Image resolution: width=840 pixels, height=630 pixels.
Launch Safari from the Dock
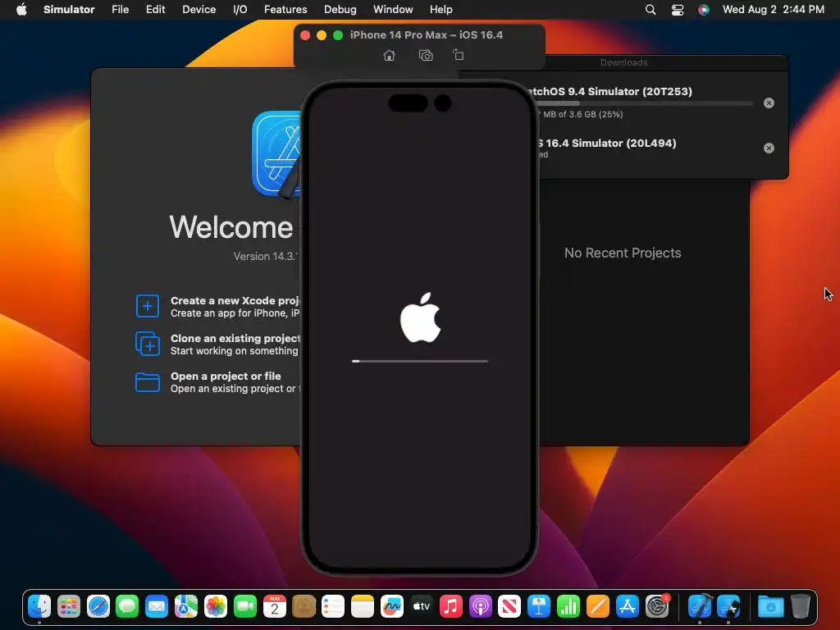[x=98, y=606]
